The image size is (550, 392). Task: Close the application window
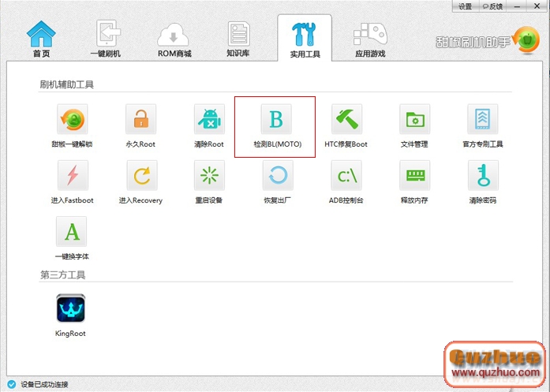(537, 6)
